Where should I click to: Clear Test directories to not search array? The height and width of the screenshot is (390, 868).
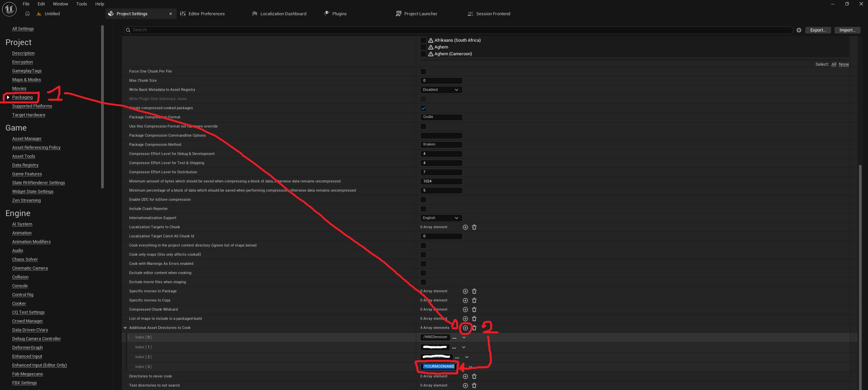(x=474, y=386)
